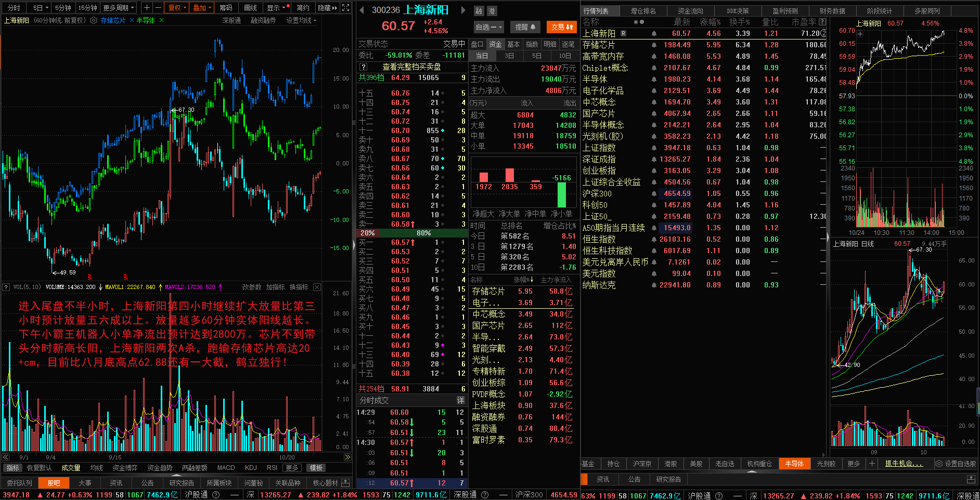
Task: Go to previous stock arrow
Action: pyautogui.click(x=362, y=10)
